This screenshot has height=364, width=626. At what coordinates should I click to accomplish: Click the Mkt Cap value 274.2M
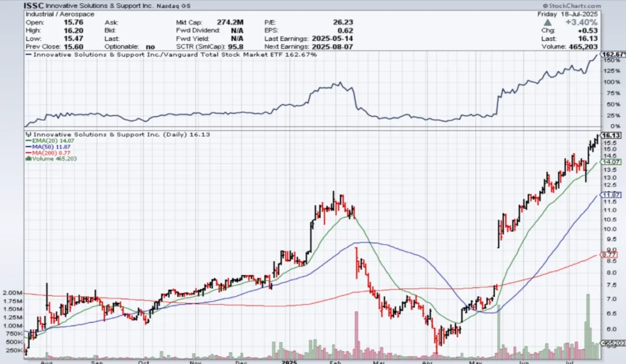[x=230, y=23]
